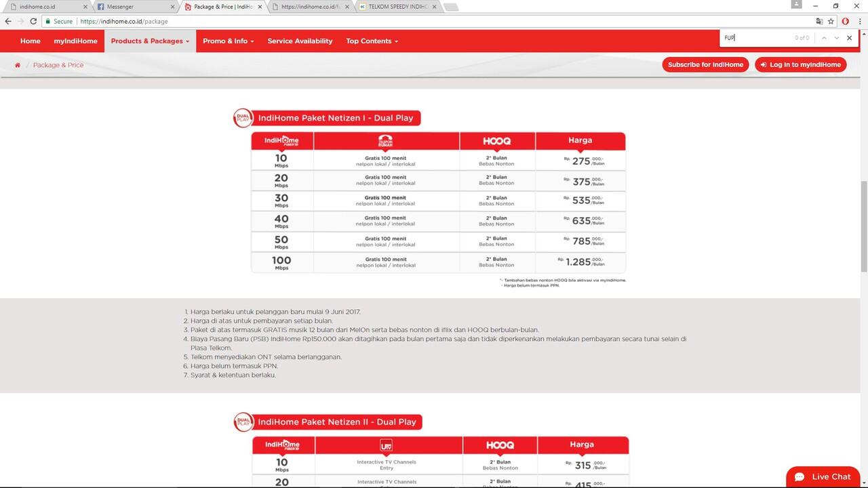Close the find bar
Screen dimensions: 868x488
click(x=849, y=38)
